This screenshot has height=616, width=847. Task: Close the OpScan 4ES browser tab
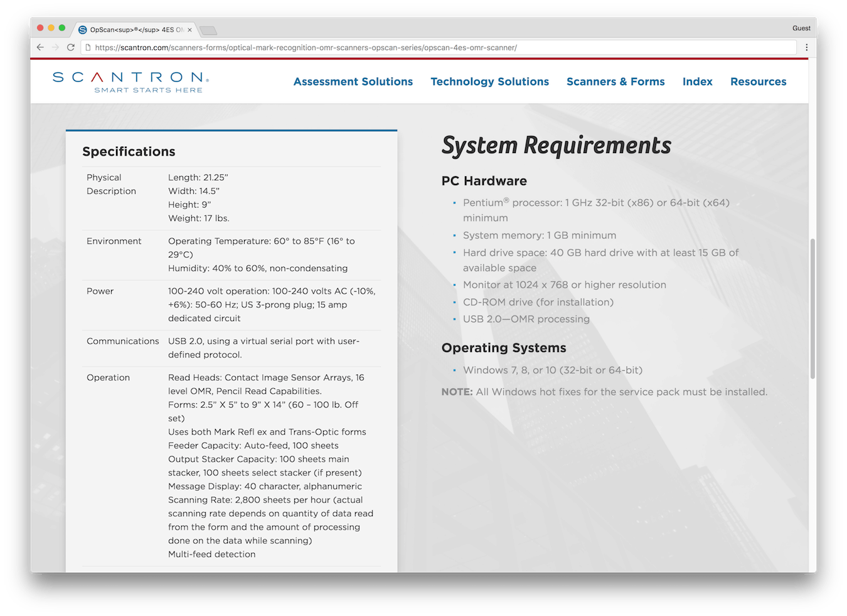189,29
